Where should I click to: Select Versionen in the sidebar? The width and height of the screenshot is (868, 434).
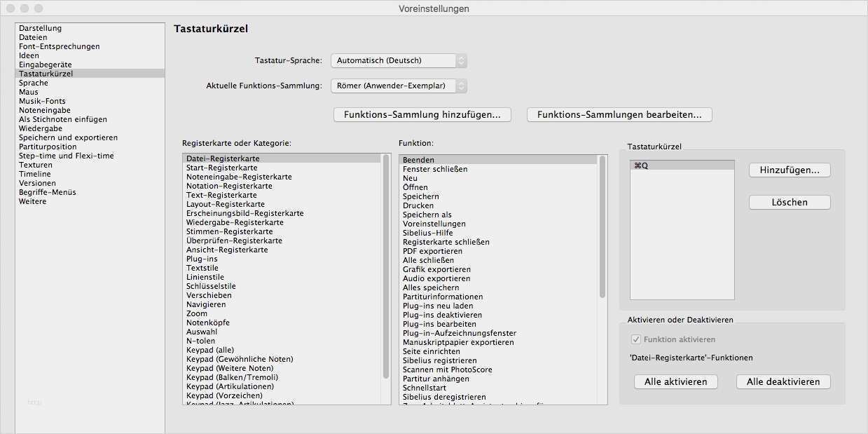[x=90, y=183]
